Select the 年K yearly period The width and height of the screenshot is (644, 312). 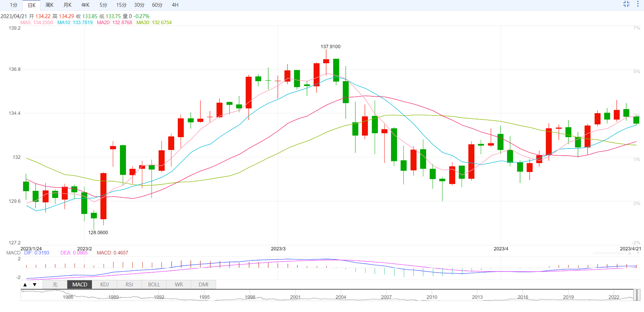pos(86,5)
